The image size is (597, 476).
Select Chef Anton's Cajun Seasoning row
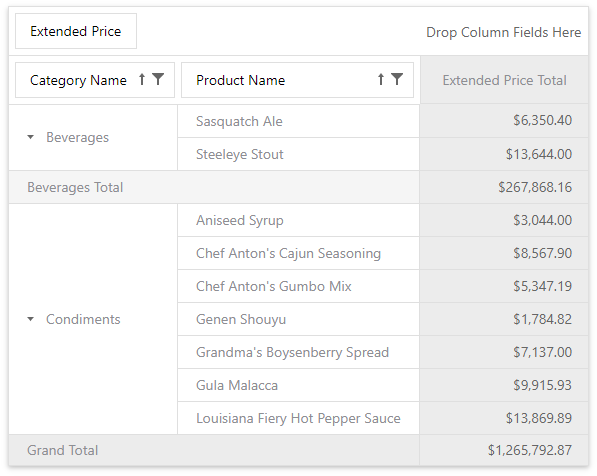(x=298, y=253)
